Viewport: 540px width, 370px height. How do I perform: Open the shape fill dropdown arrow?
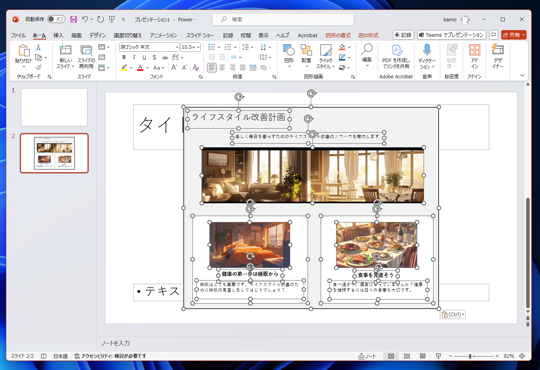pyautogui.click(x=349, y=47)
